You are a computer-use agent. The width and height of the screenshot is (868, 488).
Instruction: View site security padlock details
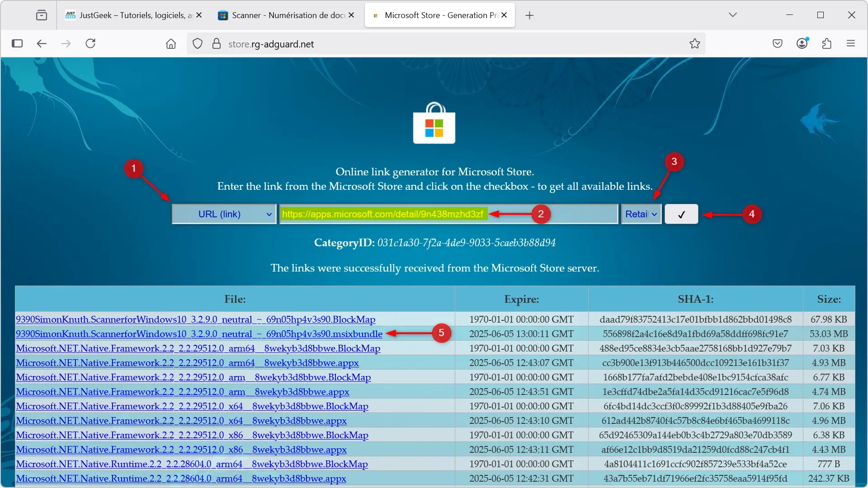[217, 44]
